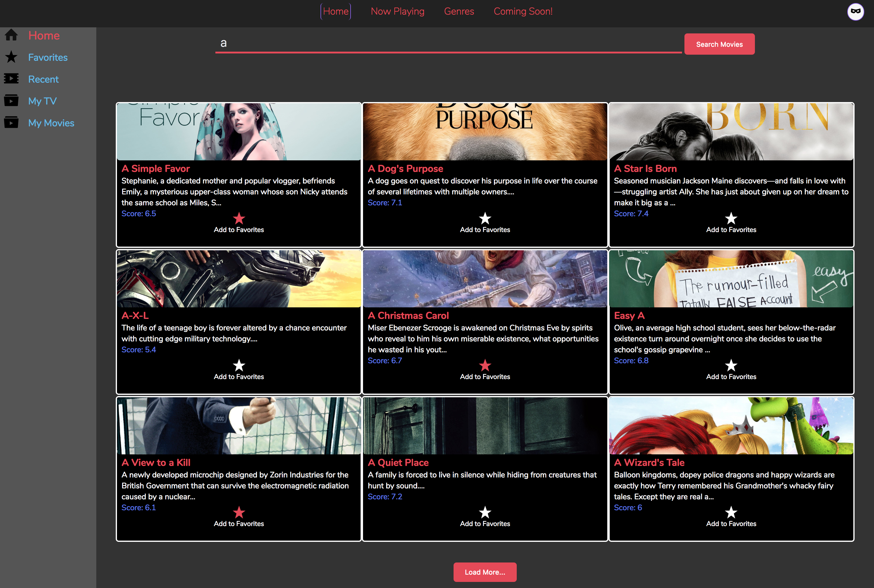Click the star icon beside Favorites
Image resolution: width=874 pixels, height=588 pixels.
(11, 57)
